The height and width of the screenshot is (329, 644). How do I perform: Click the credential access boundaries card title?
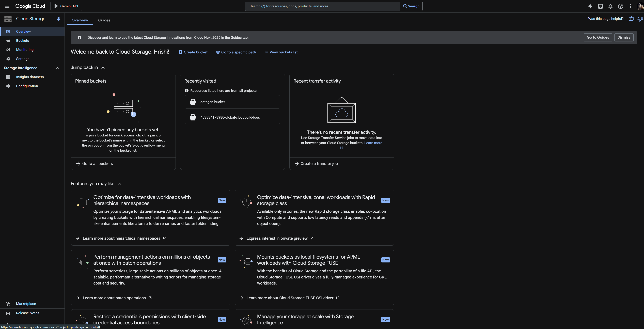[x=149, y=320]
